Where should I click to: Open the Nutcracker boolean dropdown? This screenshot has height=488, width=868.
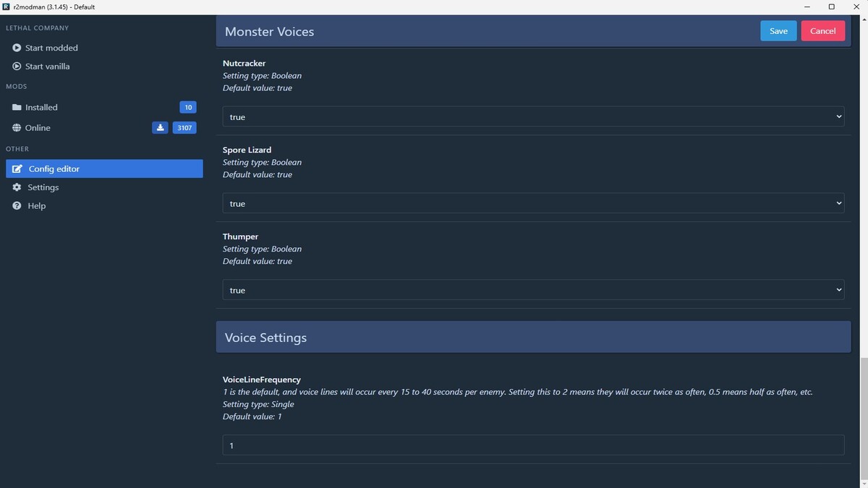(533, 117)
